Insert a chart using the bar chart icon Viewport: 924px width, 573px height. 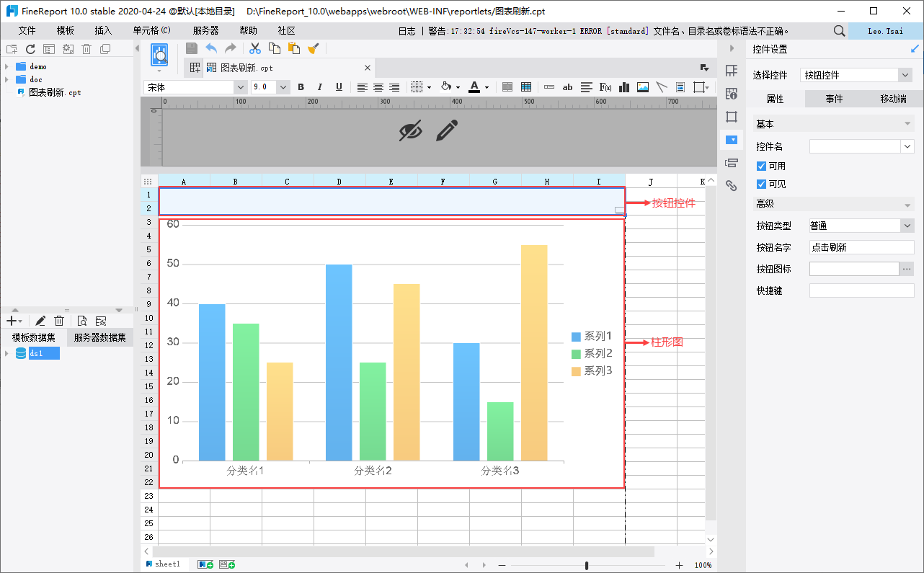coord(624,87)
